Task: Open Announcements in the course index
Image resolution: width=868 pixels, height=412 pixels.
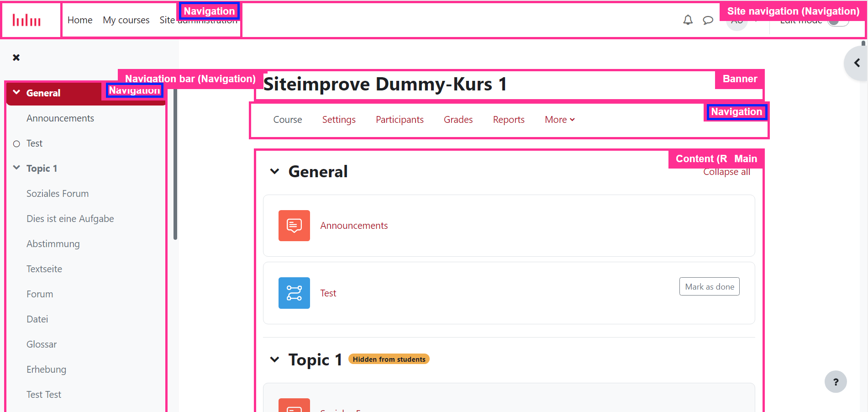Action: [60, 118]
